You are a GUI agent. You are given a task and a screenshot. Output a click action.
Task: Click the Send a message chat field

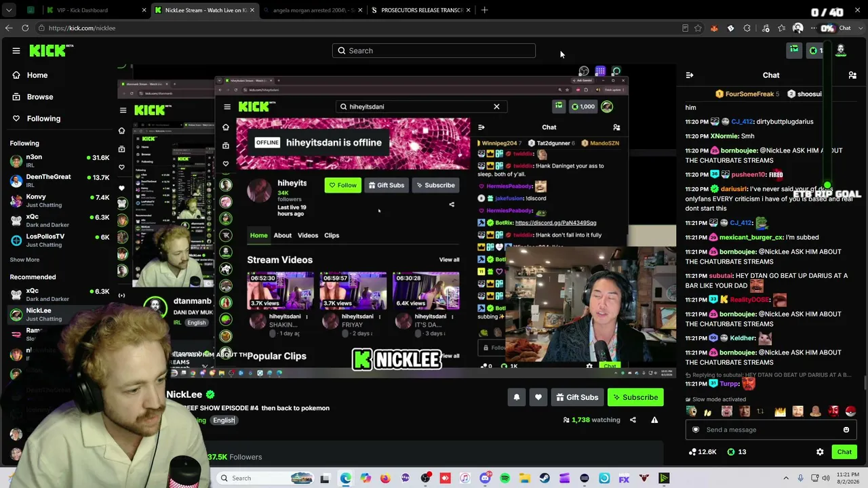[771, 430]
